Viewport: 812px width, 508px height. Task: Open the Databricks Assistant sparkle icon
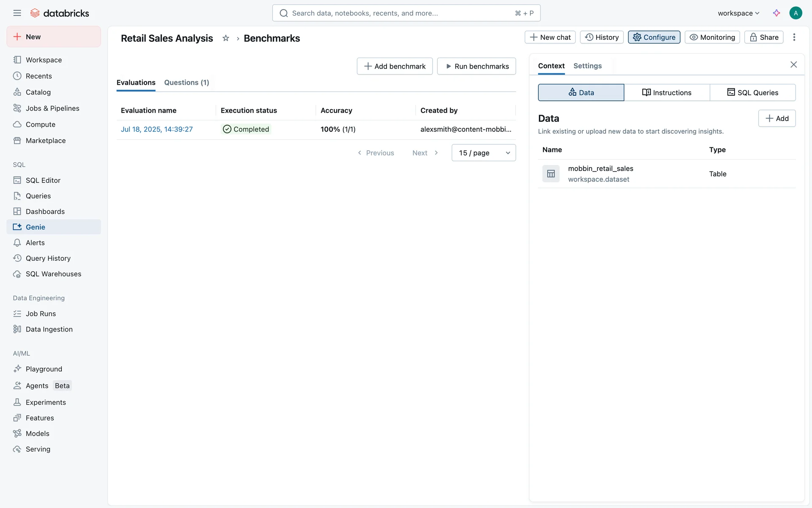point(776,13)
